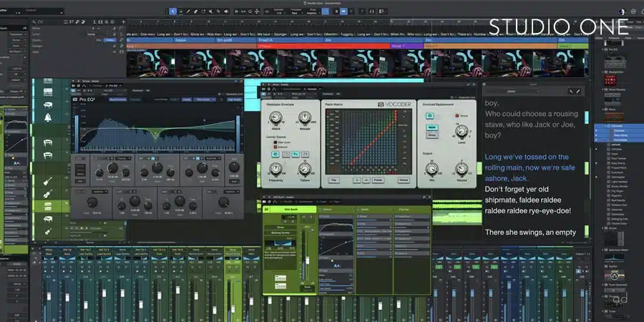Click the Dist Synth channel label in green editor
This screenshot has height=322, width=644.
click(291, 209)
